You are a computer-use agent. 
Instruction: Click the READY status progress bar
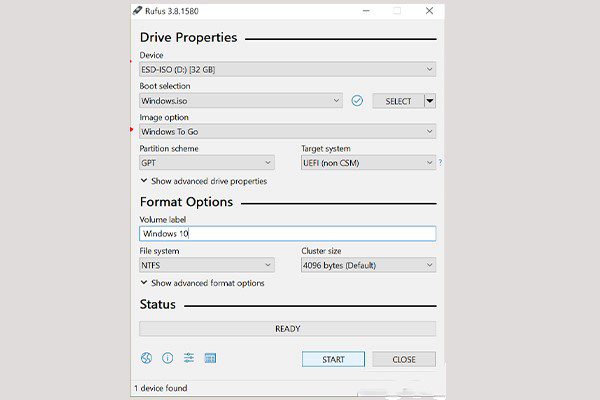pyautogui.click(x=287, y=328)
